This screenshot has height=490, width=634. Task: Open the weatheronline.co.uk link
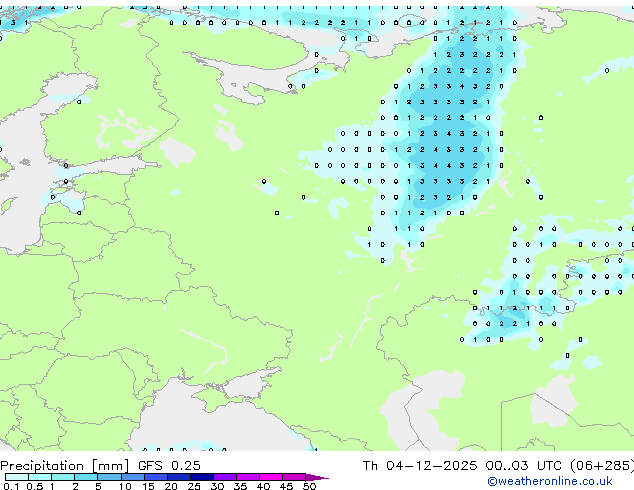(x=550, y=481)
